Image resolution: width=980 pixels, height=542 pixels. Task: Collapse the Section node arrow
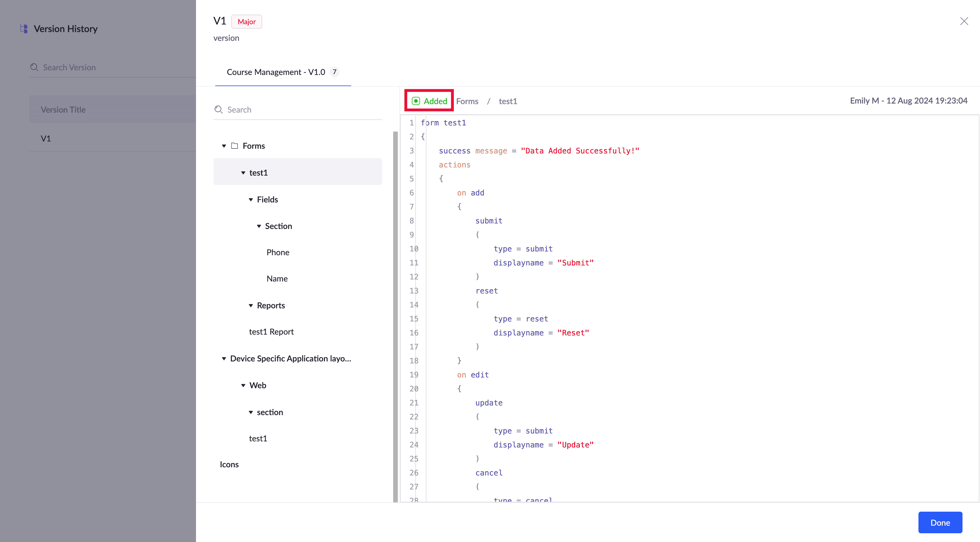pyautogui.click(x=259, y=226)
